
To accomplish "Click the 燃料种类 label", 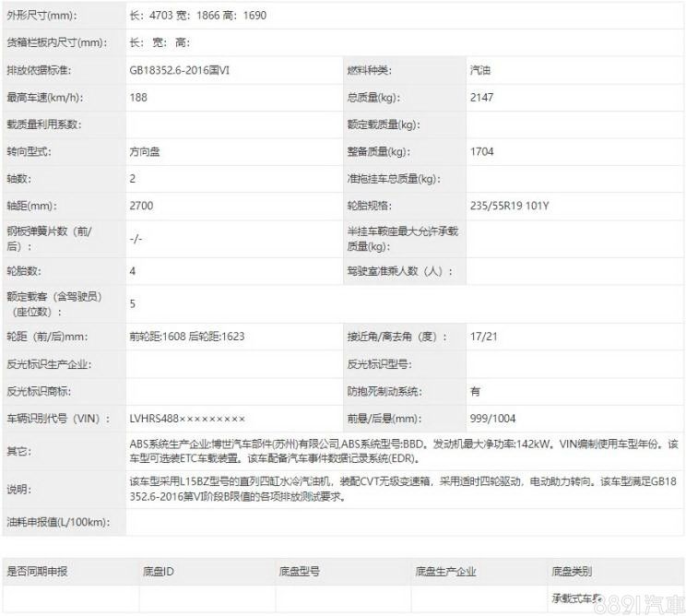I will [x=369, y=71].
